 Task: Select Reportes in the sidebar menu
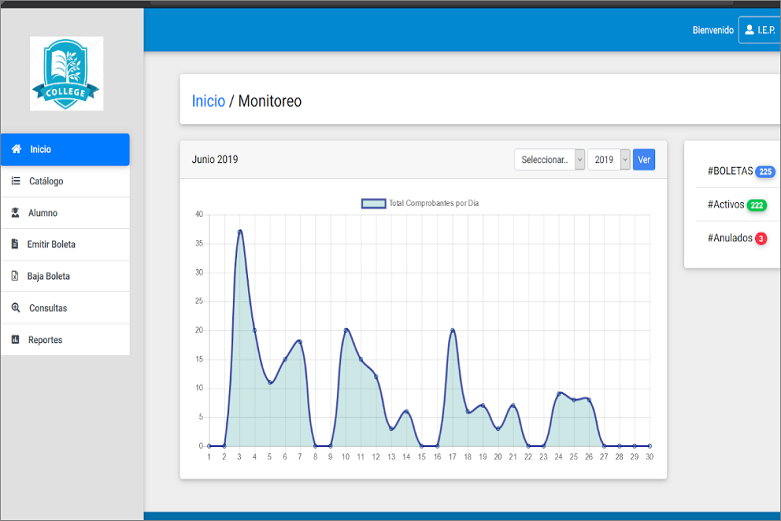point(45,340)
